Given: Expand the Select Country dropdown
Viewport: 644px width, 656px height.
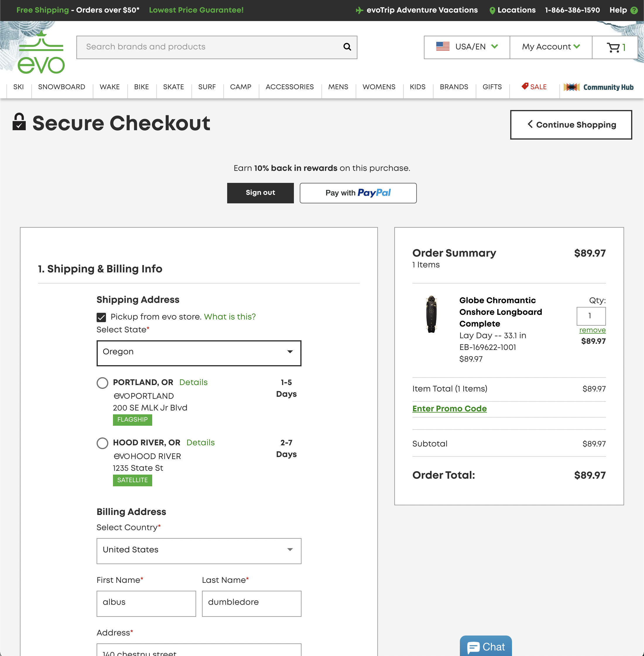Looking at the screenshot, I should [198, 550].
